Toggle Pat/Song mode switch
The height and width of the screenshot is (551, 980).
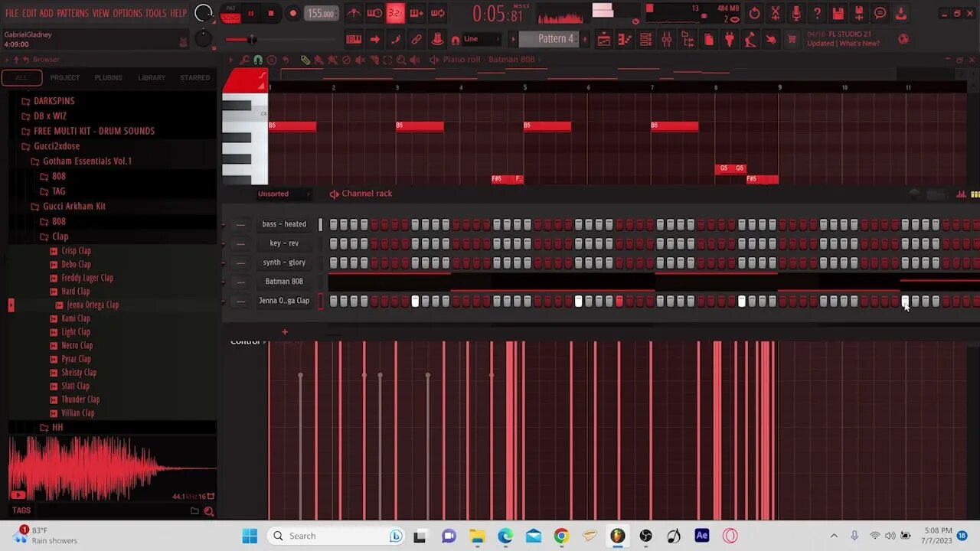click(230, 13)
